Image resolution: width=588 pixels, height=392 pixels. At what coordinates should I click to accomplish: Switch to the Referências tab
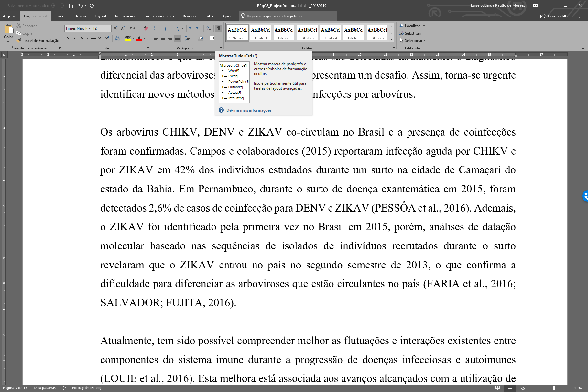[125, 16]
